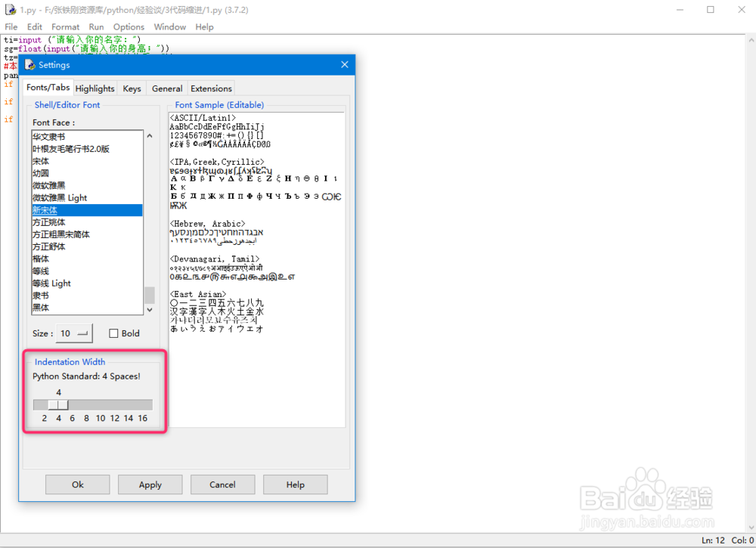Click the Ln: 12 status bar entry
The image size is (756, 548).
tap(713, 540)
